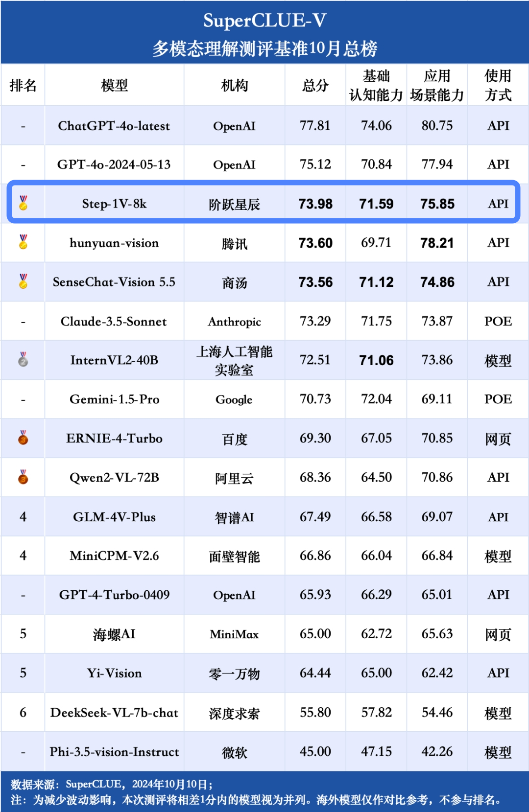This screenshot has height=812, width=529.
Task: Click the Claude-3.5-Sonnet model cell
Action: (114, 322)
